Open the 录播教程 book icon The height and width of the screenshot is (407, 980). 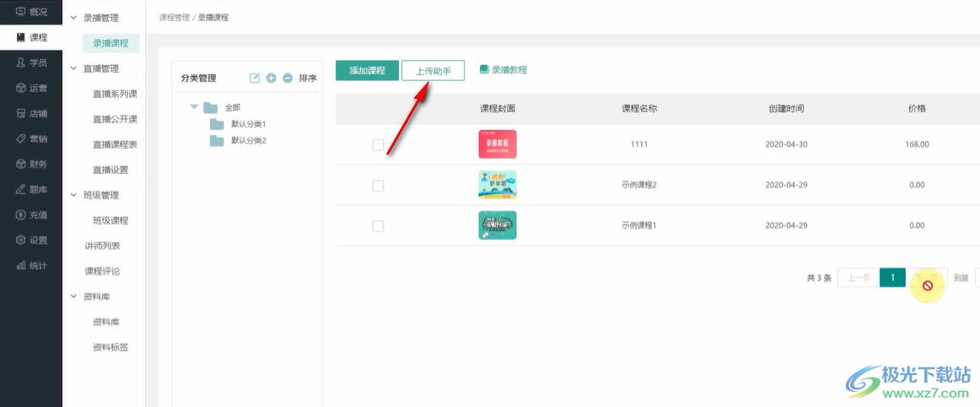tap(484, 70)
